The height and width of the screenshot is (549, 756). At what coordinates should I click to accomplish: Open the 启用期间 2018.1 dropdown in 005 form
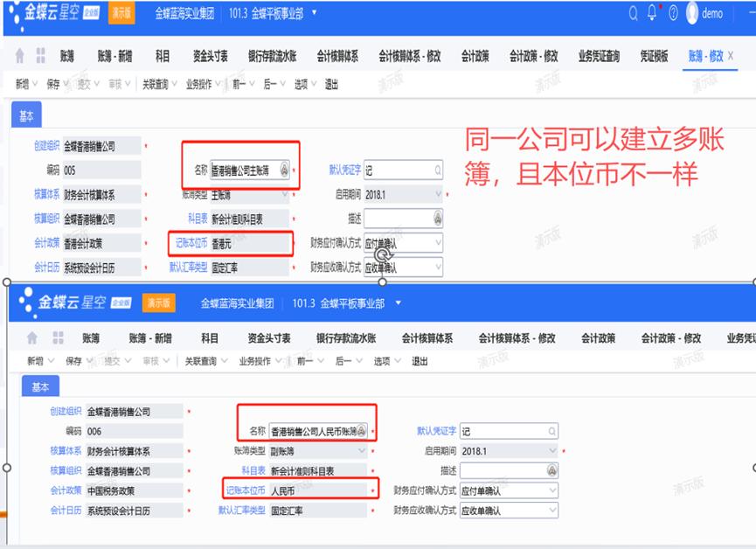[438, 194]
